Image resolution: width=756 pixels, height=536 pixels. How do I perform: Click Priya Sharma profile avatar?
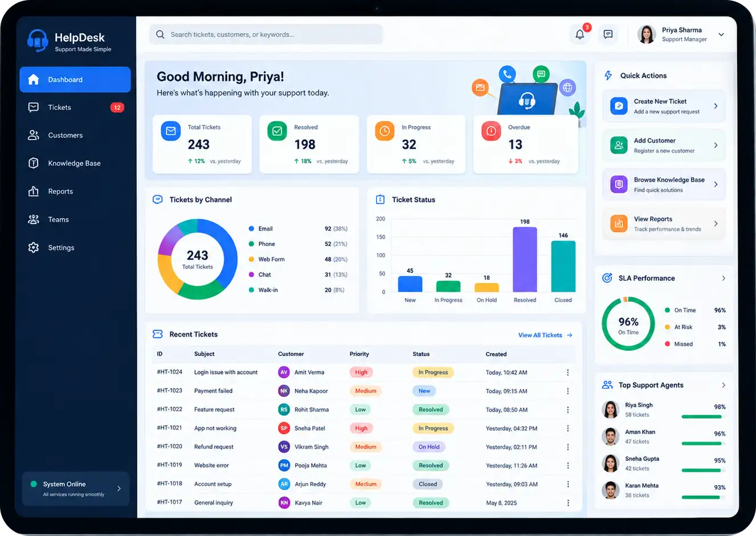pos(647,34)
